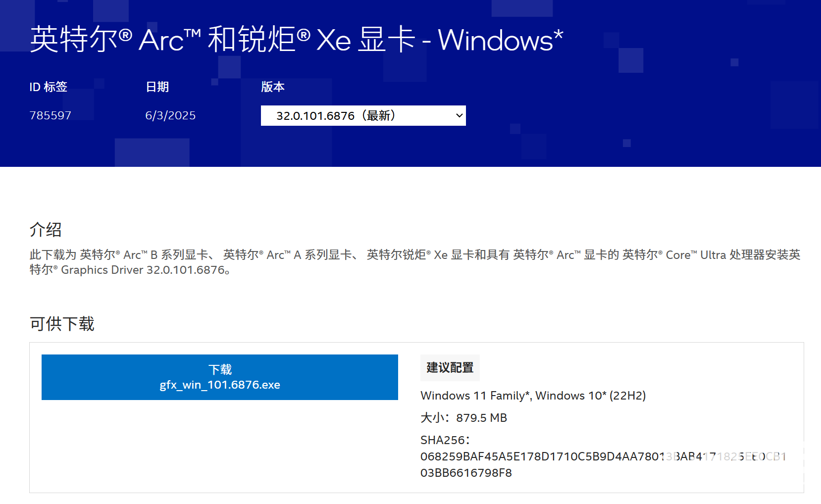Click the date value 6/3/2025

point(170,115)
